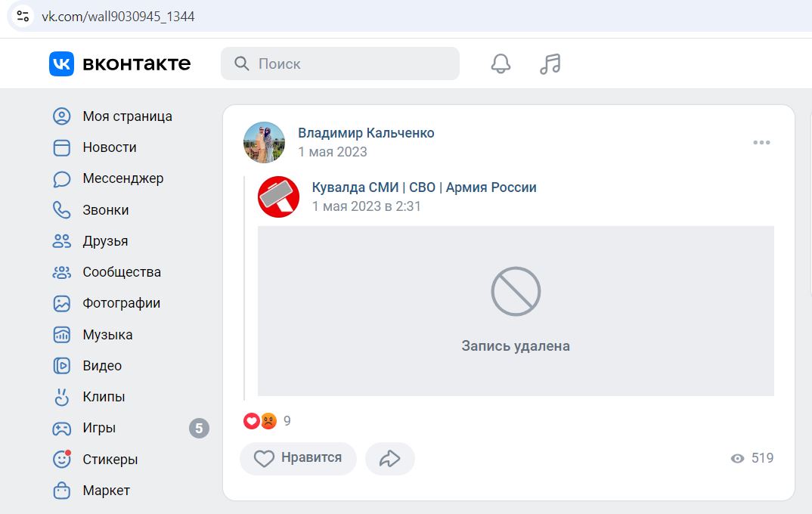Click the reaction count 9
The image size is (812, 514).
click(287, 421)
